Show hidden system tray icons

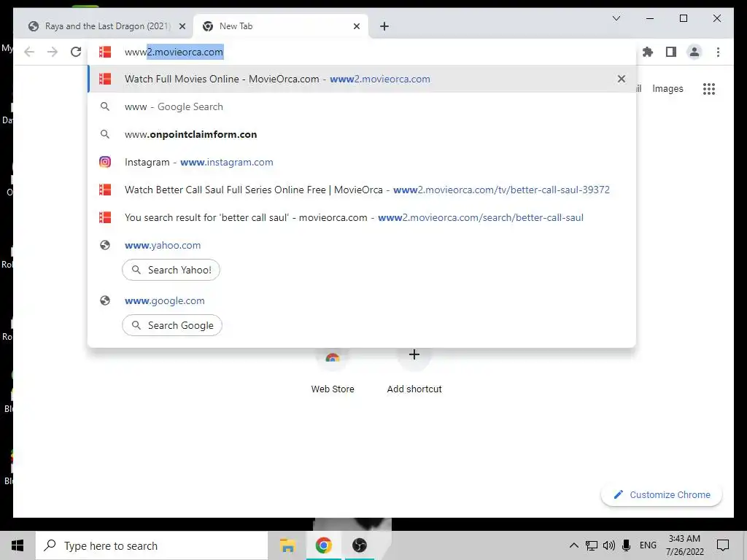(573, 545)
